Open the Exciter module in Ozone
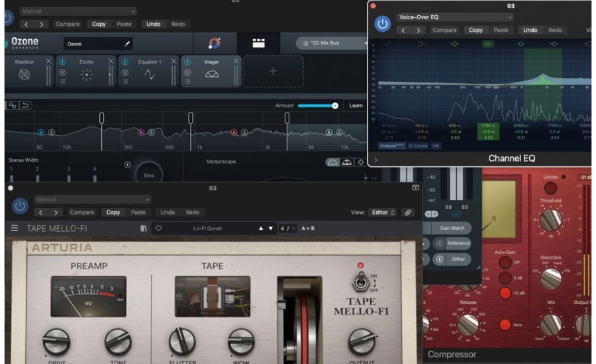This screenshot has height=364, width=596. click(x=87, y=75)
